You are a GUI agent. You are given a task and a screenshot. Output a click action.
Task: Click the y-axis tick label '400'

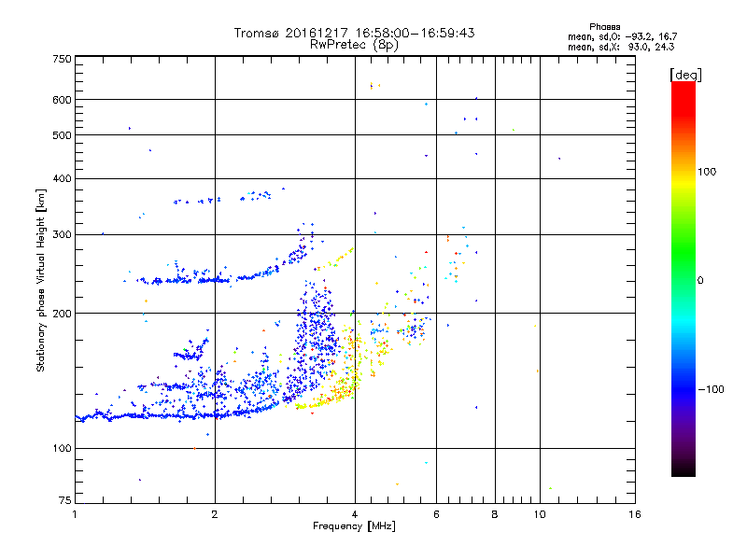click(63, 178)
